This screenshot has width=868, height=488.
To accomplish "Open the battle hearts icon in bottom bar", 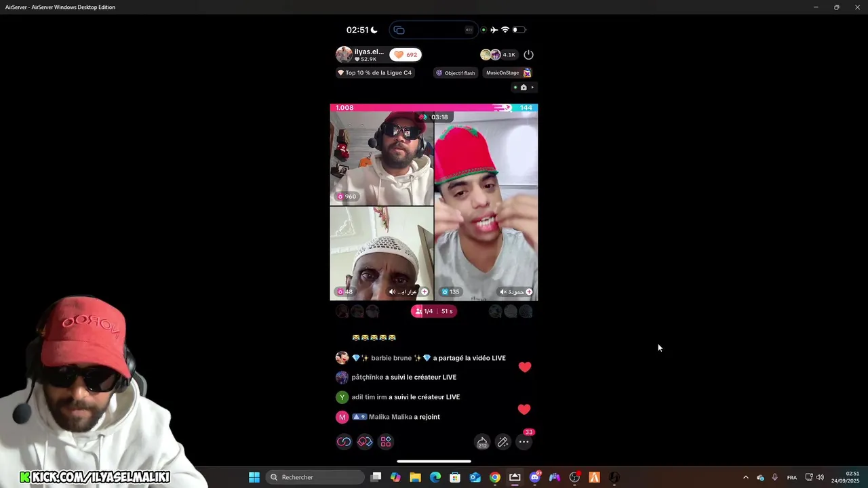I will (x=365, y=442).
